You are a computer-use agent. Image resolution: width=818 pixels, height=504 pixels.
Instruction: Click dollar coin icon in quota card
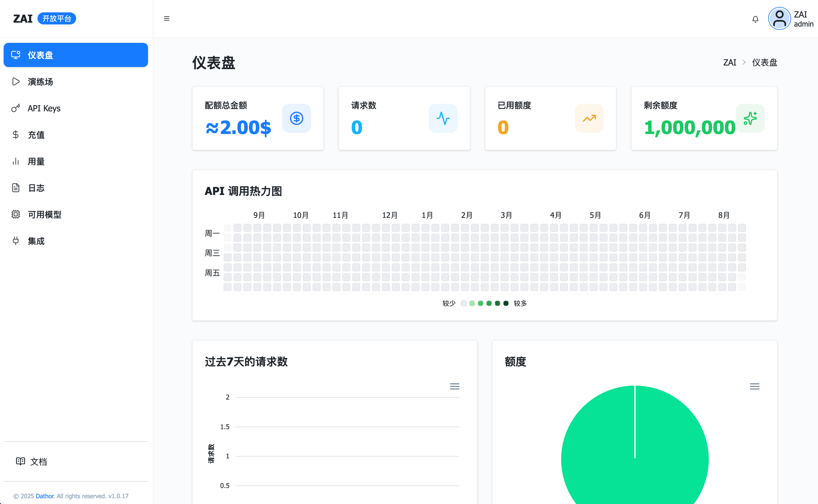pyautogui.click(x=296, y=118)
